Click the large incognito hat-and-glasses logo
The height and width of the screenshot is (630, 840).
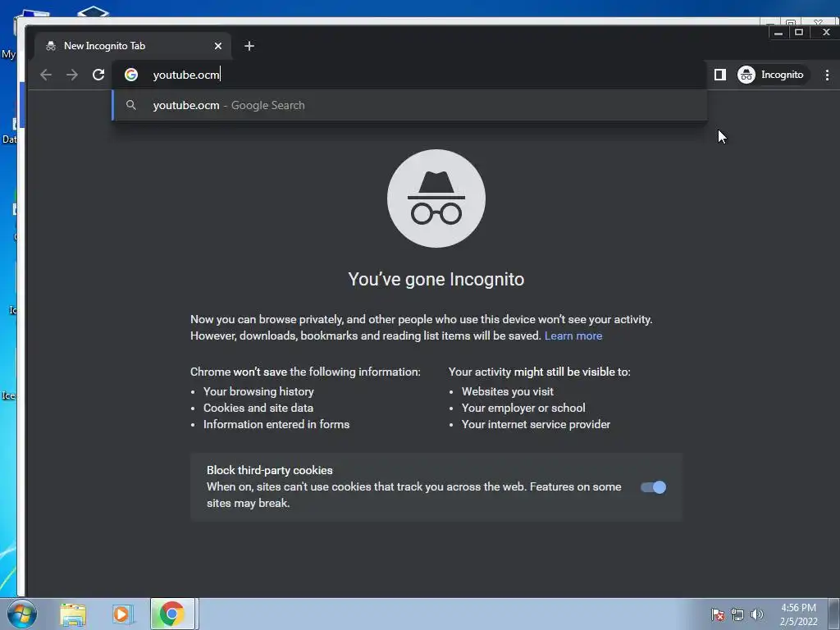click(436, 199)
